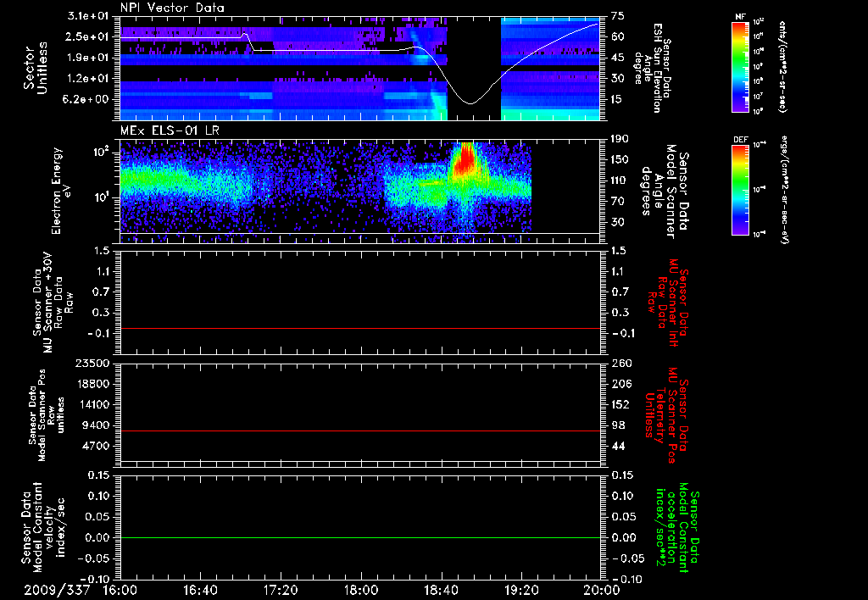Click the green line in the velocity panel
This screenshot has height=600, width=868.
coord(359,537)
